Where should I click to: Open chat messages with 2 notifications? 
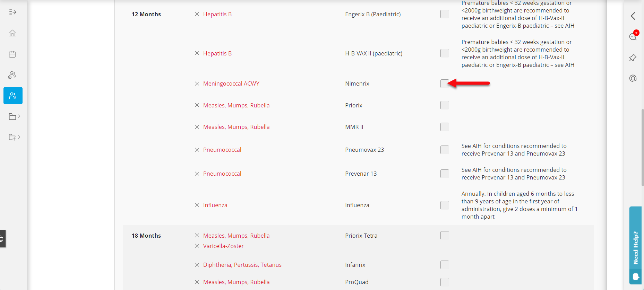click(x=633, y=36)
